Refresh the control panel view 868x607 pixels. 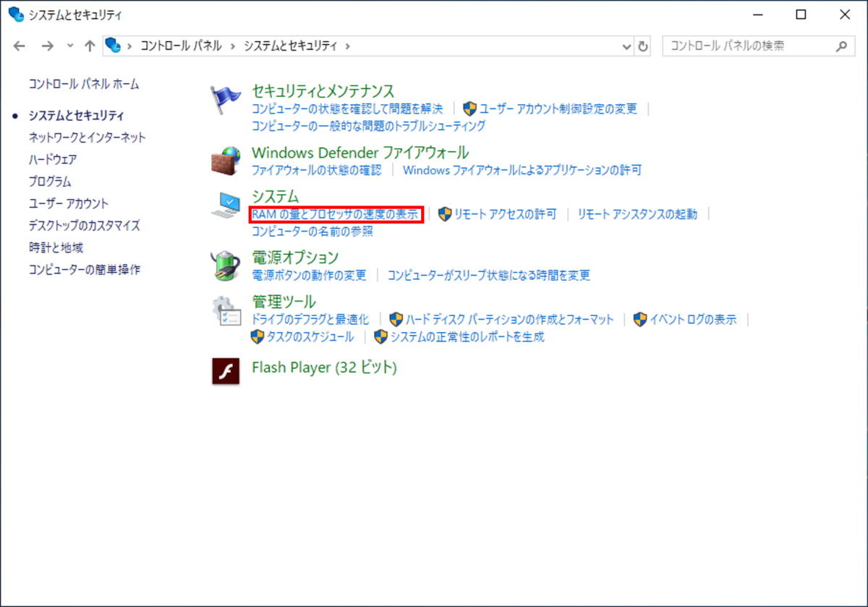643,46
